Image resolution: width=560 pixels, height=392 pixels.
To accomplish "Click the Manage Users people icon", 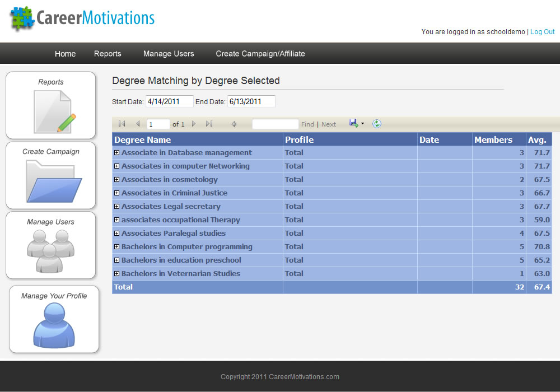I will 50,251.
